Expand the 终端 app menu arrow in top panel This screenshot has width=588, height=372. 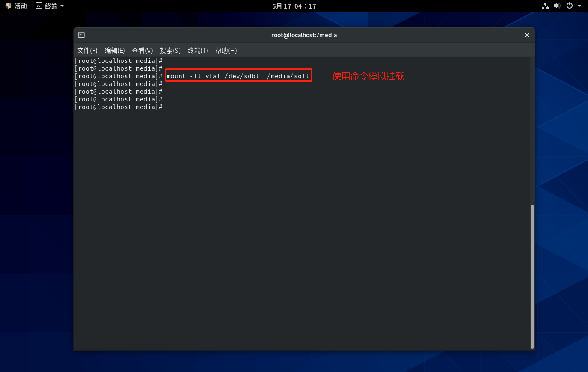(x=62, y=6)
